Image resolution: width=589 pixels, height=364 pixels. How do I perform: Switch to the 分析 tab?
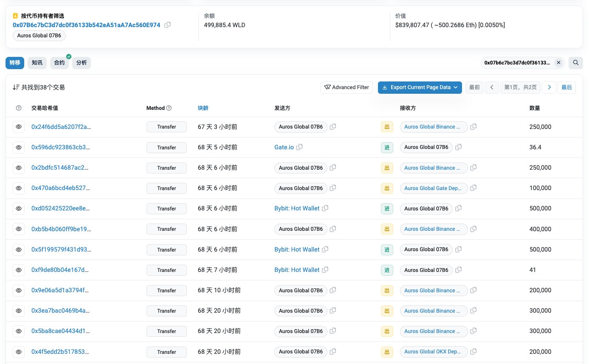pos(82,63)
